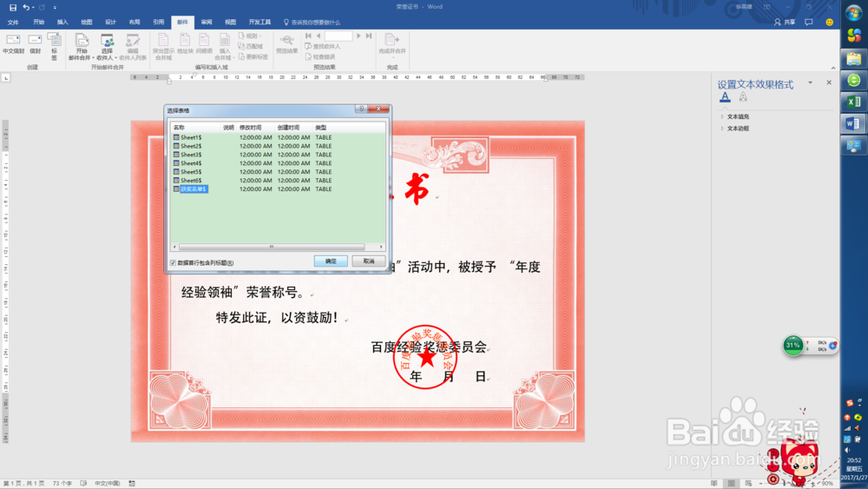Open file explorer from taskbar
Viewport: 868px width, 489px height.
(853, 58)
